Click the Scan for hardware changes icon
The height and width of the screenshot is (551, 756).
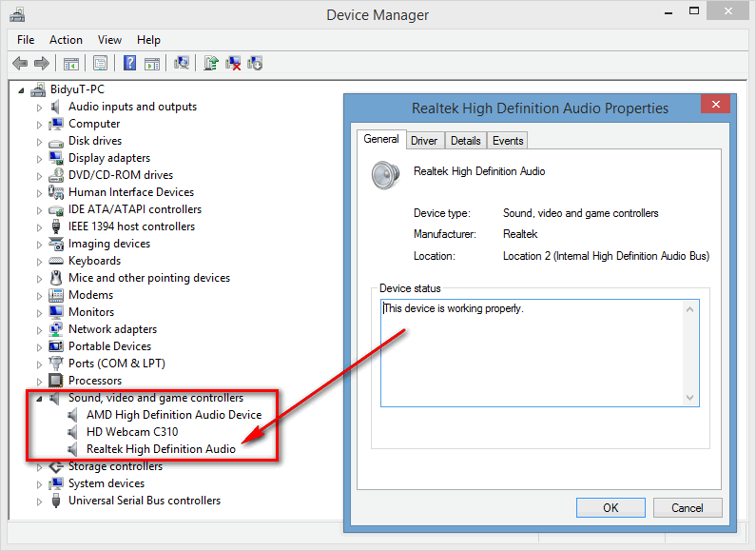click(182, 63)
